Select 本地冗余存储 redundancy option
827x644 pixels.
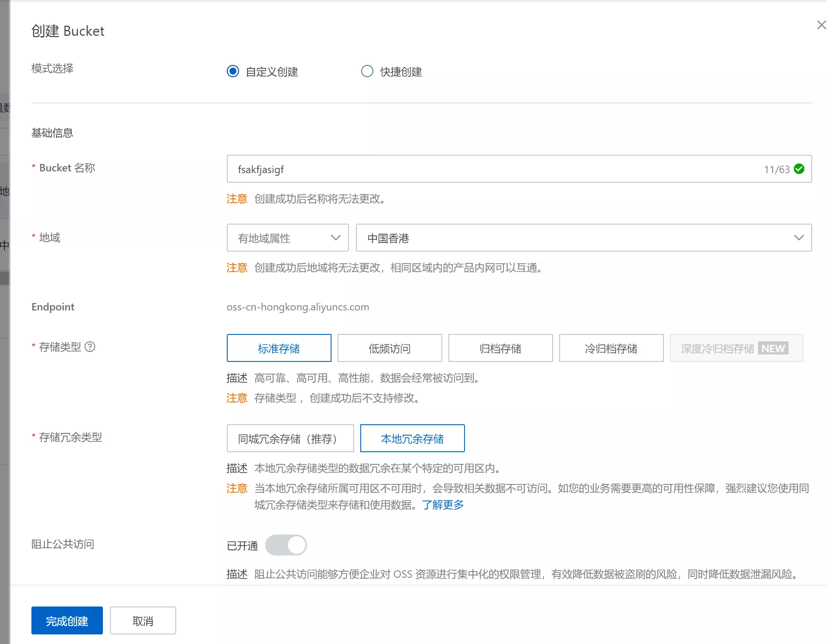click(412, 438)
